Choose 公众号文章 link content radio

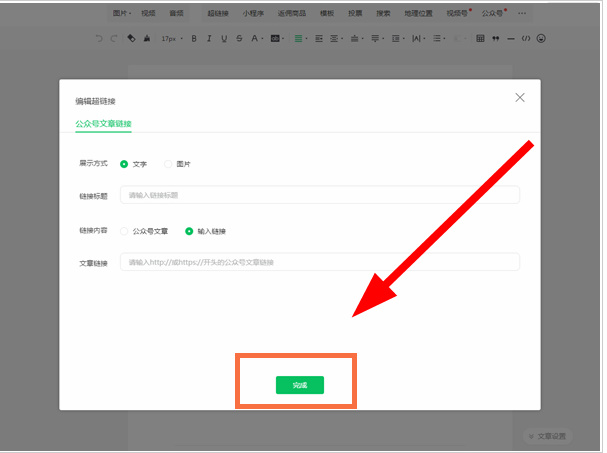pos(124,231)
